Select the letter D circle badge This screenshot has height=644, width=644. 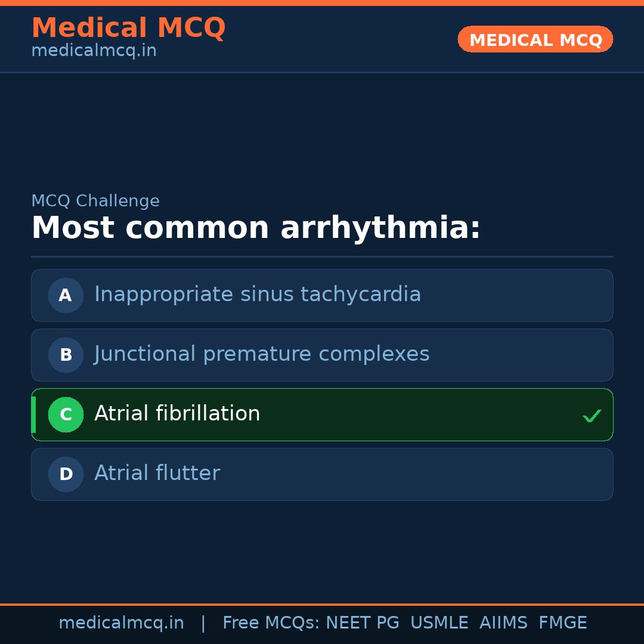tap(66, 474)
